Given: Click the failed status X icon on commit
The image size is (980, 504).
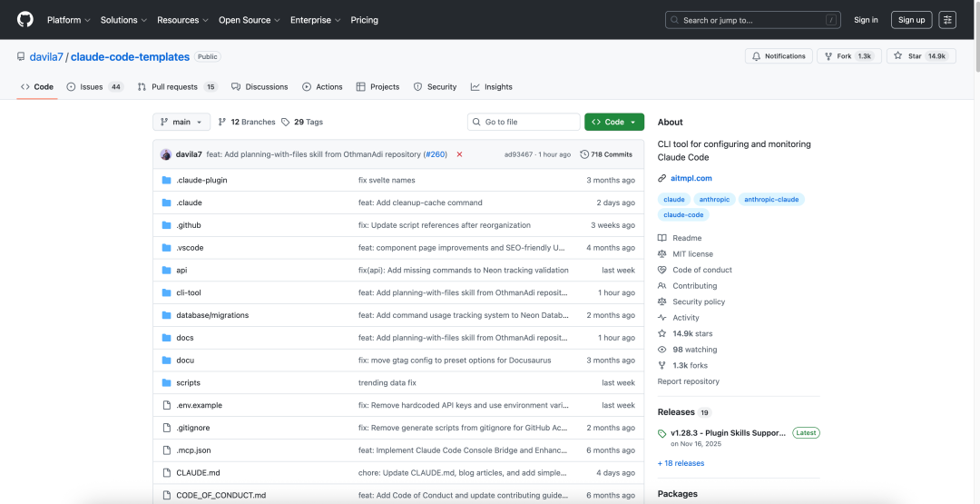Looking at the screenshot, I should coord(459,154).
